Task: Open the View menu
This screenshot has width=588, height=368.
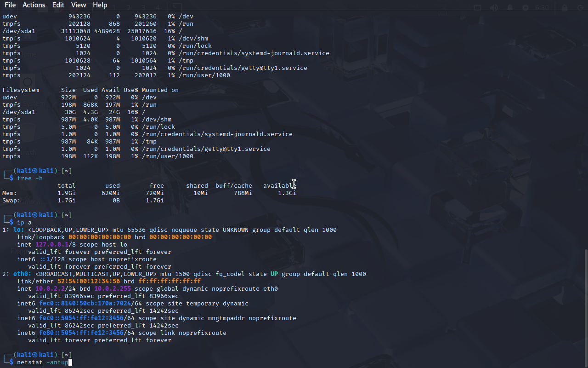Action: point(79,5)
